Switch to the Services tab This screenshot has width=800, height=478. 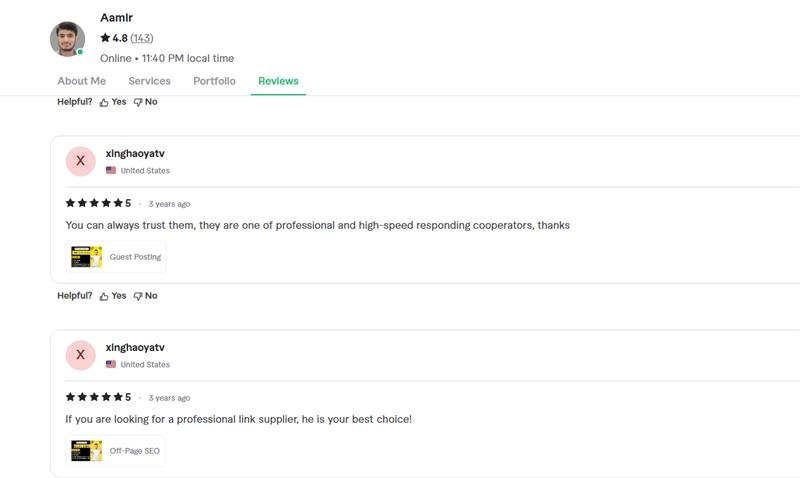(x=149, y=81)
